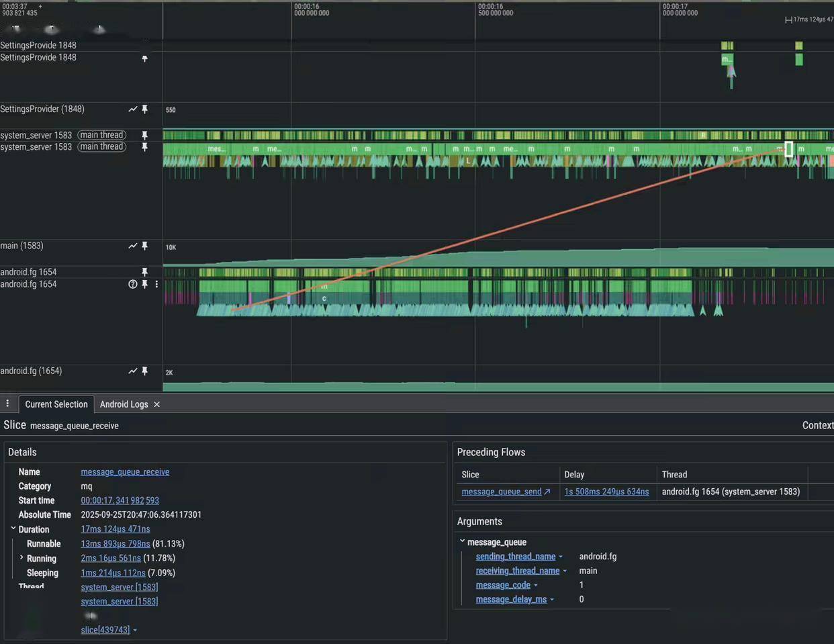Collapse the Duration row in Details
Image resolution: width=834 pixels, height=644 pixels.
pos(13,529)
